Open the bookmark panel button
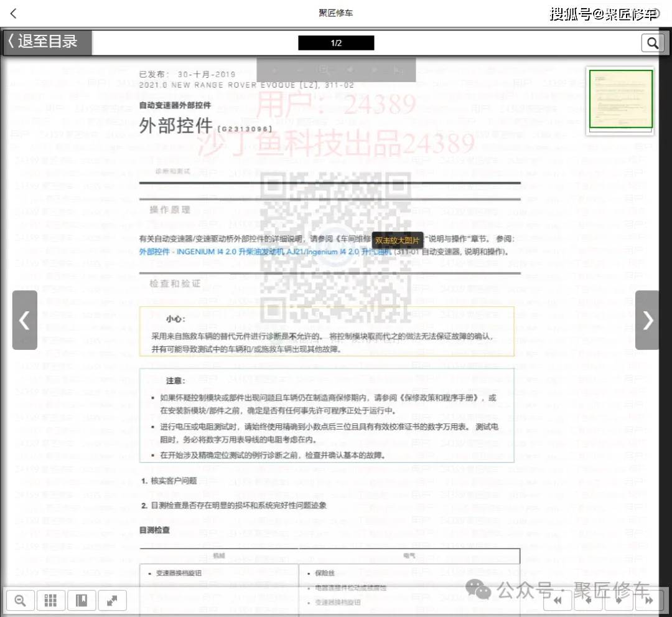 pyautogui.click(x=82, y=600)
